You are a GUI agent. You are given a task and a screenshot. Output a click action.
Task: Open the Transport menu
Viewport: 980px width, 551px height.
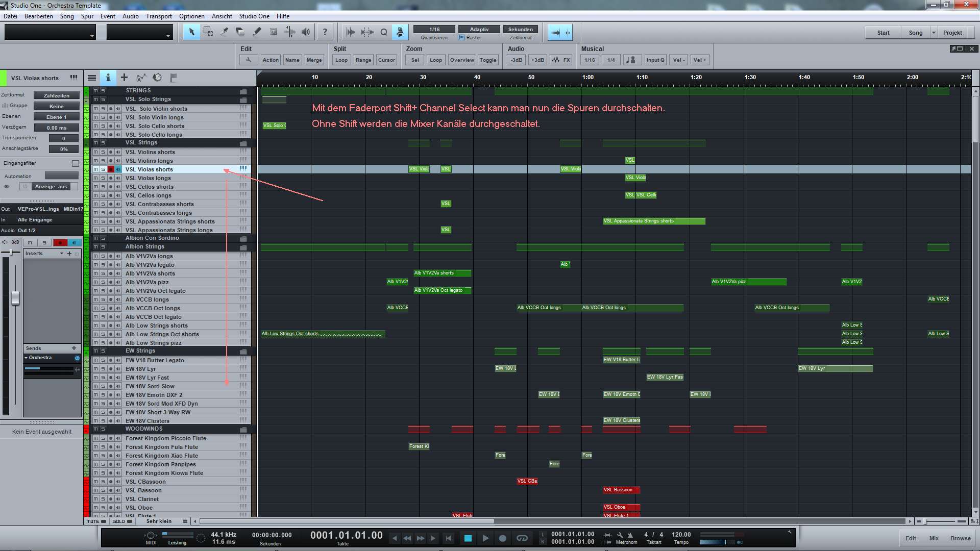pyautogui.click(x=159, y=16)
